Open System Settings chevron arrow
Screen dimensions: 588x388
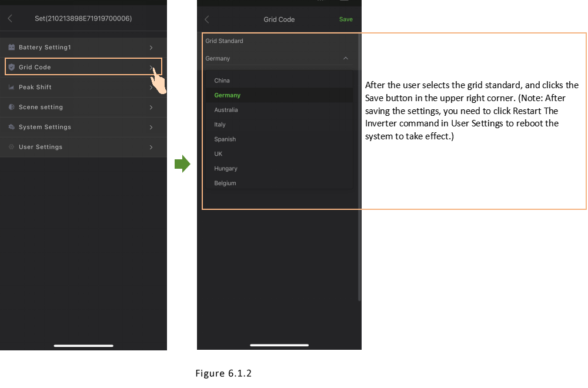pyautogui.click(x=151, y=127)
